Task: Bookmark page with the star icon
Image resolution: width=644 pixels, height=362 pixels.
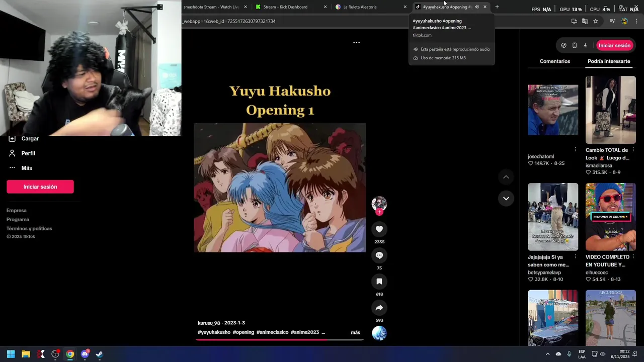Action: click(596, 21)
